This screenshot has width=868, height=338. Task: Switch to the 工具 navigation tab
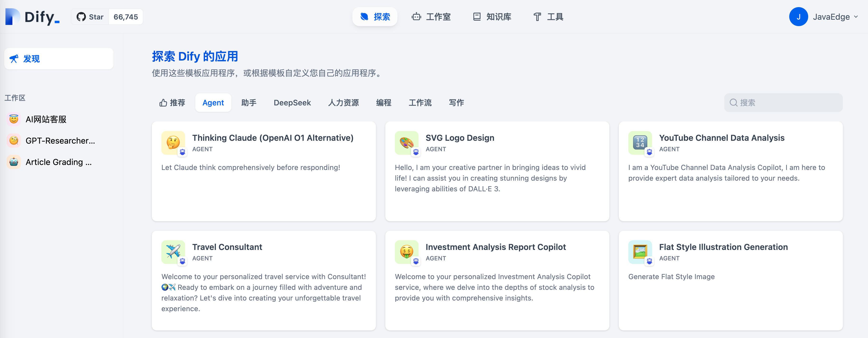[548, 17]
